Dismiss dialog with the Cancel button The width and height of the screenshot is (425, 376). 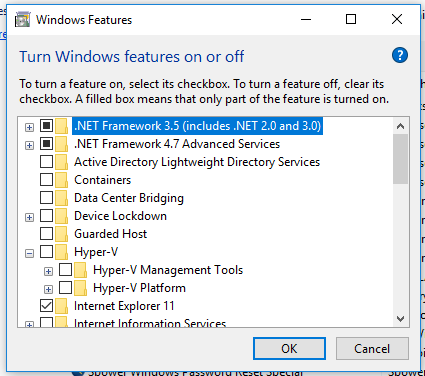tap(372, 349)
